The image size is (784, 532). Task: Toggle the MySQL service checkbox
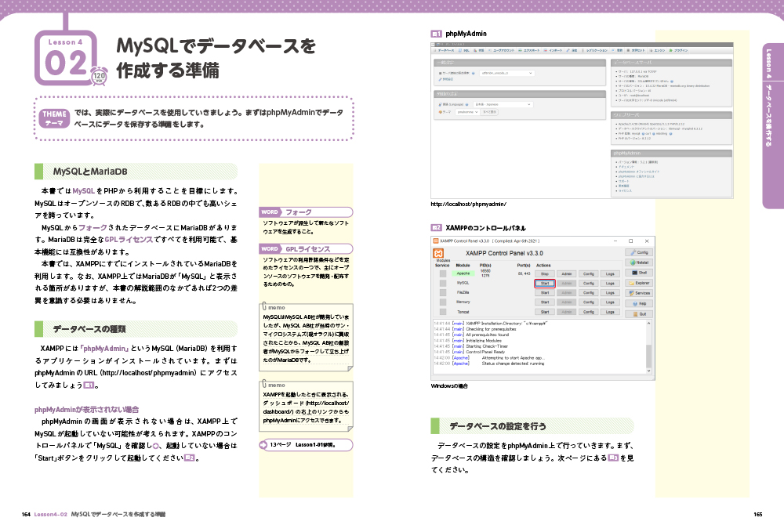pos(442,283)
